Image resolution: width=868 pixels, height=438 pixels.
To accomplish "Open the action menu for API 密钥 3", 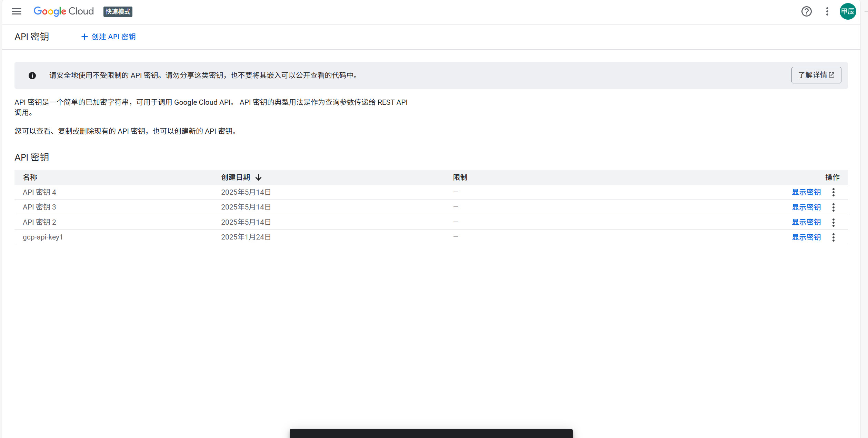I will [x=834, y=207].
